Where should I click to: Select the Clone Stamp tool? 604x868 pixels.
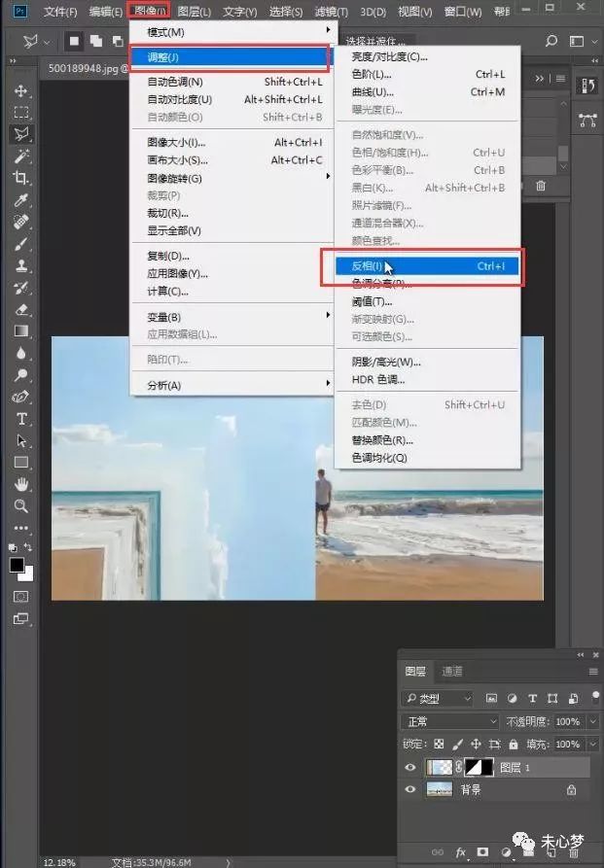(x=21, y=265)
